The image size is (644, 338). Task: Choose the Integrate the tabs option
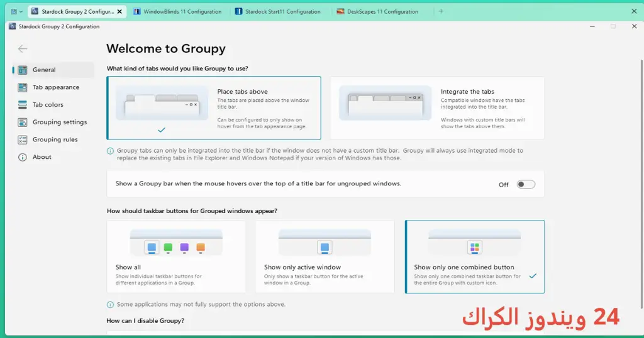[x=438, y=108]
